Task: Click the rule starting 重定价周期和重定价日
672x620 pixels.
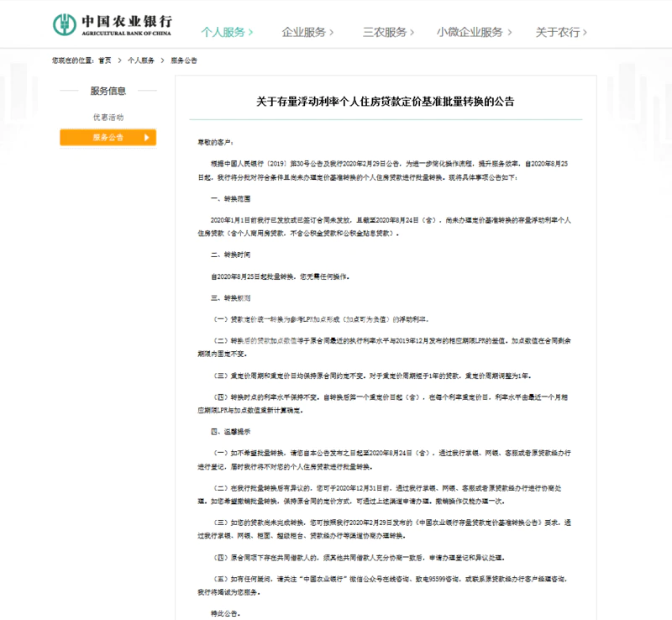Action: point(373,376)
